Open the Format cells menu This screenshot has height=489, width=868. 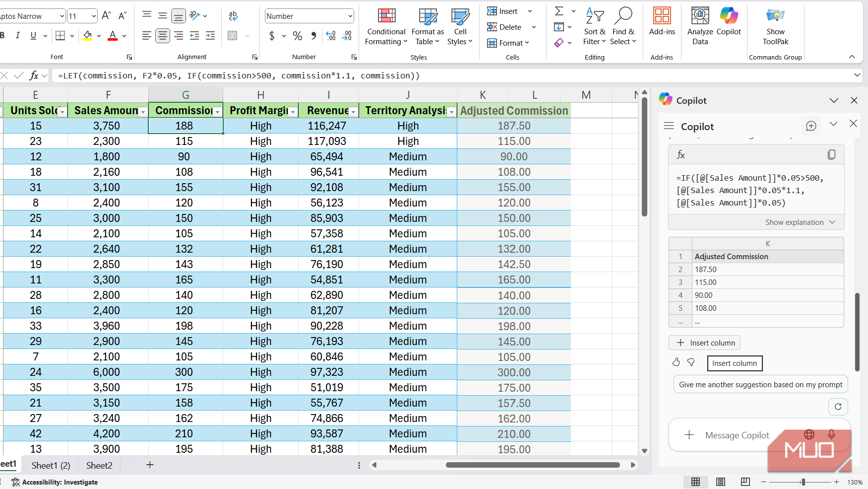pyautogui.click(x=508, y=43)
